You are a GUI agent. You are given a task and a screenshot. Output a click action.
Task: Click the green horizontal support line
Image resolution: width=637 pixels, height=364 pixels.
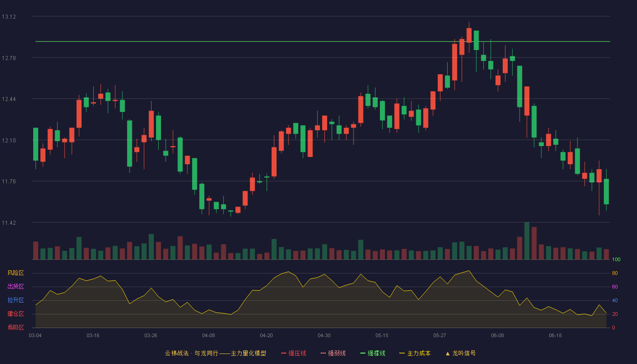pyautogui.click(x=323, y=41)
